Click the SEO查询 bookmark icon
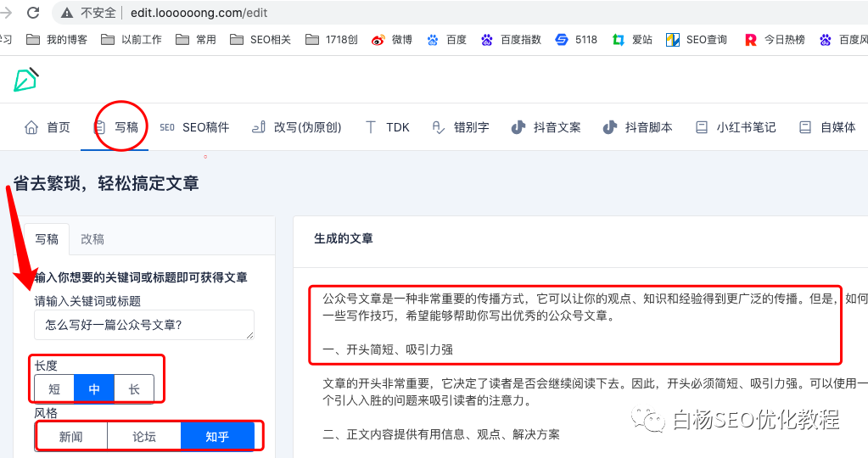The height and width of the screenshot is (458, 868). tap(673, 40)
